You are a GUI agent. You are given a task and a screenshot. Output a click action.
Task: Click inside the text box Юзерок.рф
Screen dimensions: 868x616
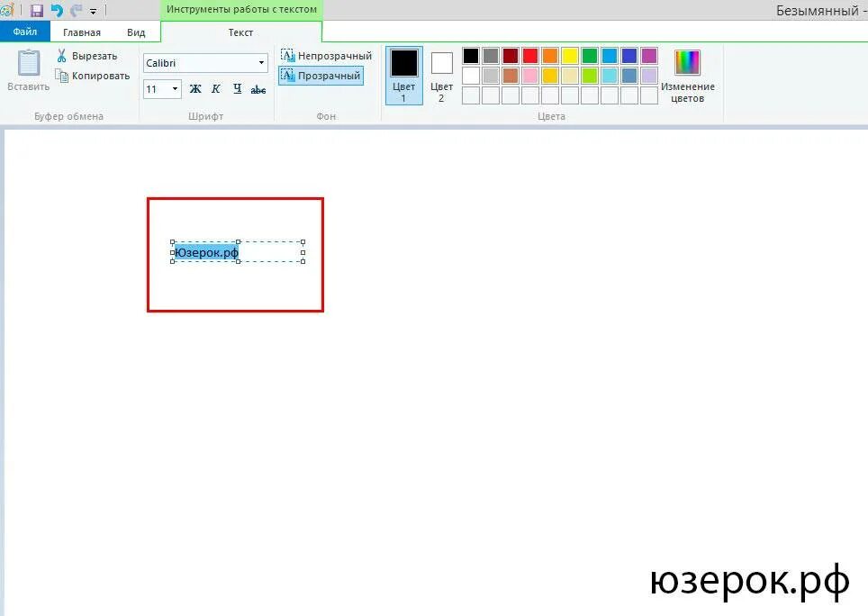tap(238, 252)
